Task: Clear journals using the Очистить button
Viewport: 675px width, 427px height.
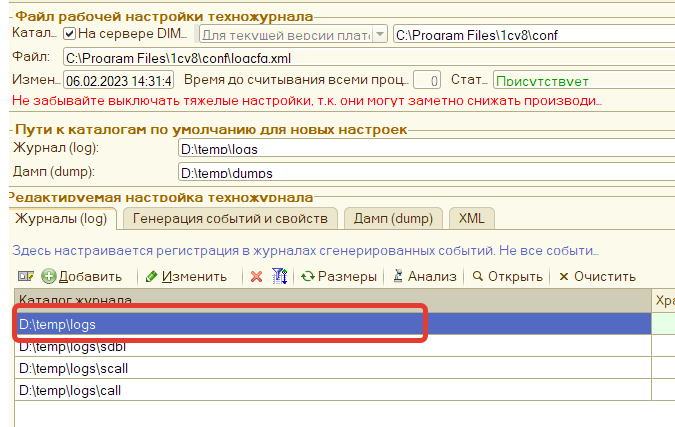Action: 597,276
